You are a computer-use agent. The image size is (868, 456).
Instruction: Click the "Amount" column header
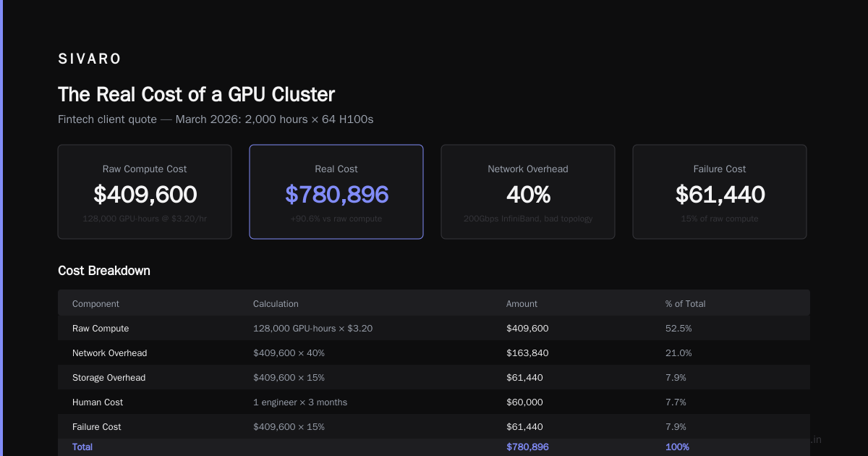pos(522,304)
